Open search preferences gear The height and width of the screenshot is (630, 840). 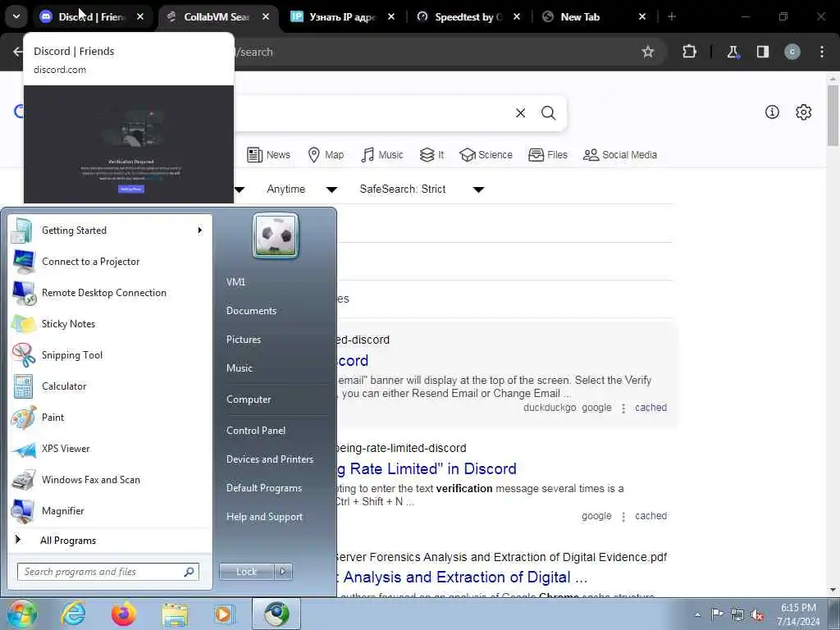804,112
